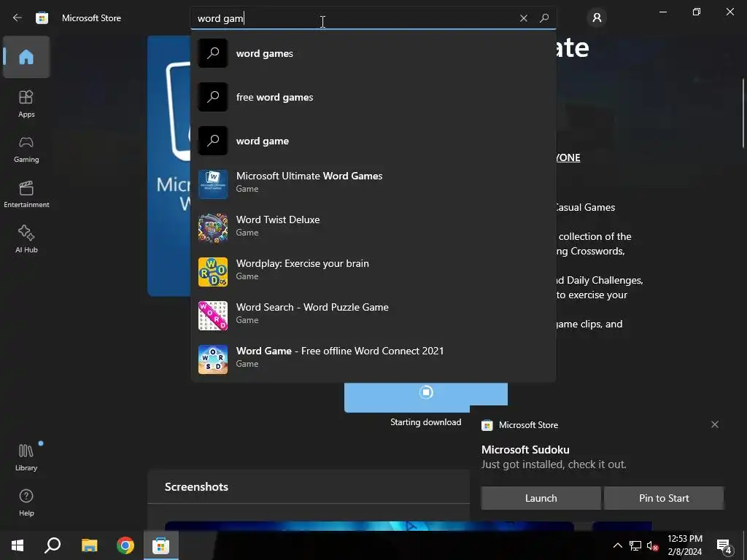Go back using the back arrow
Viewport: 747px width, 560px height.
(x=18, y=17)
